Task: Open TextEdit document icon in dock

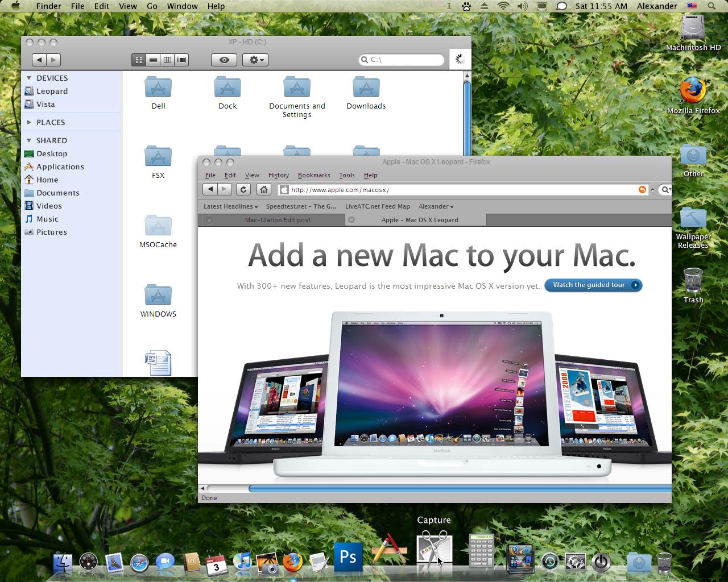Action: [319, 563]
